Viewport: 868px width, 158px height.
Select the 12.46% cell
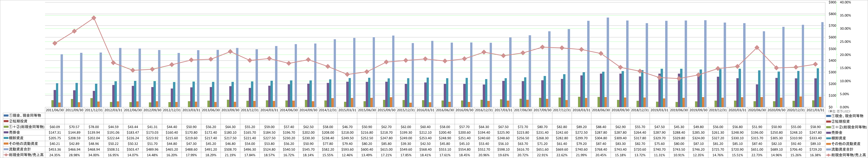pos(347,155)
